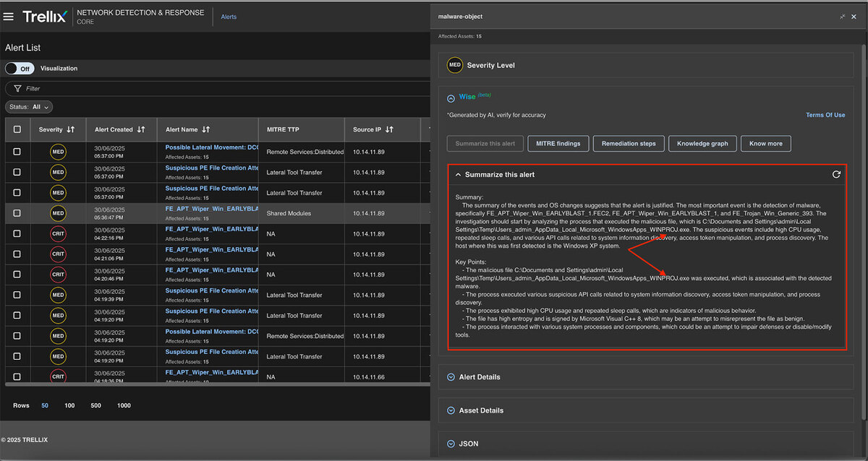868x461 pixels.
Task: Click the CRIT badge on 04:21:06 PM row
Action: pyautogui.click(x=58, y=254)
